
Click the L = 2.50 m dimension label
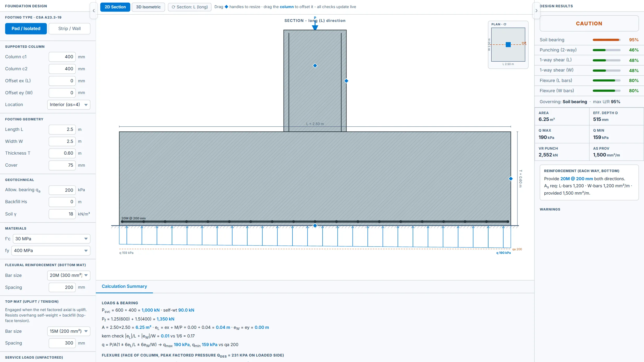click(315, 124)
